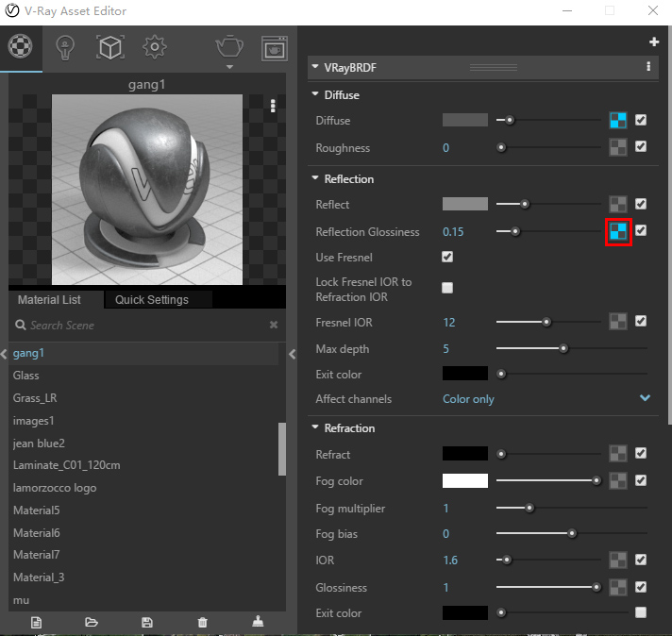Screen dimensions: 672x636
Task: Save material with the floppy disk icon
Action: click(x=147, y=622)
